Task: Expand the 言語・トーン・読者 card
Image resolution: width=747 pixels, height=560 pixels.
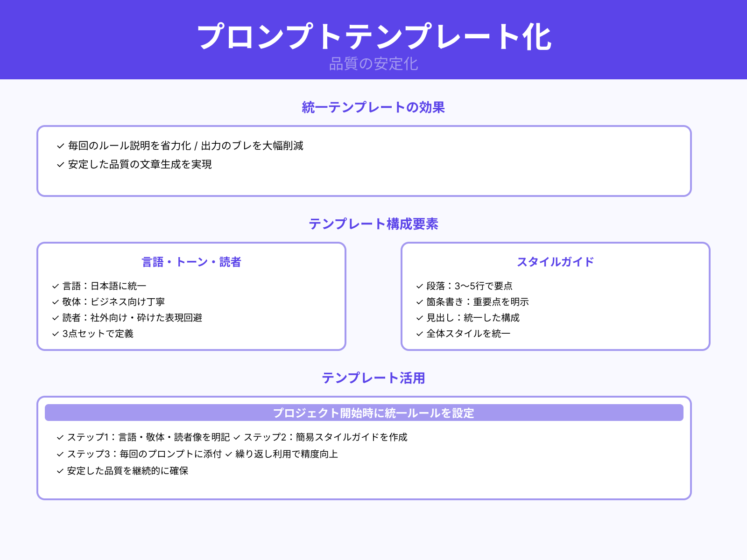Action: 192,262
